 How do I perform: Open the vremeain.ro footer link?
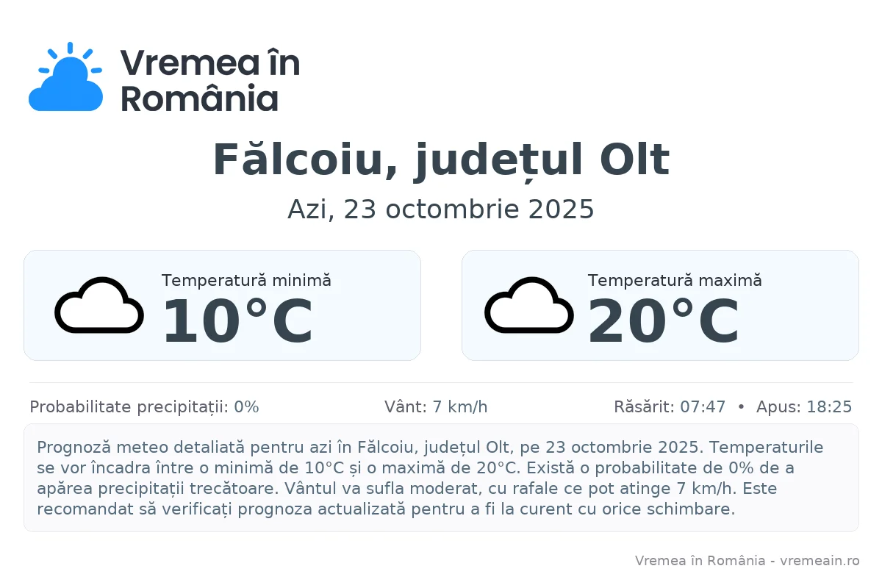pos(820,561)
